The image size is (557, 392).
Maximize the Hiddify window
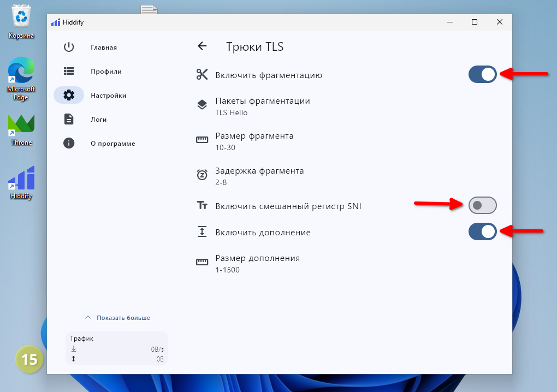click(x=474, y=22)
